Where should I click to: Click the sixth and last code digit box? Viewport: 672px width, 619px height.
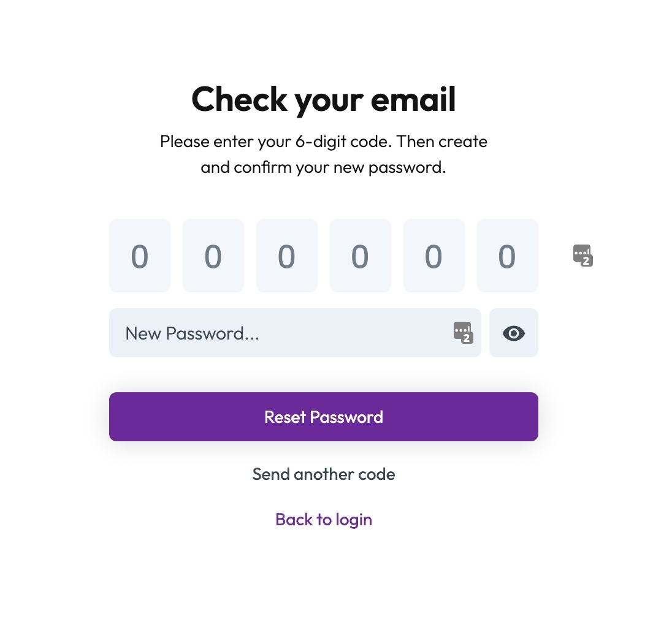508,256
